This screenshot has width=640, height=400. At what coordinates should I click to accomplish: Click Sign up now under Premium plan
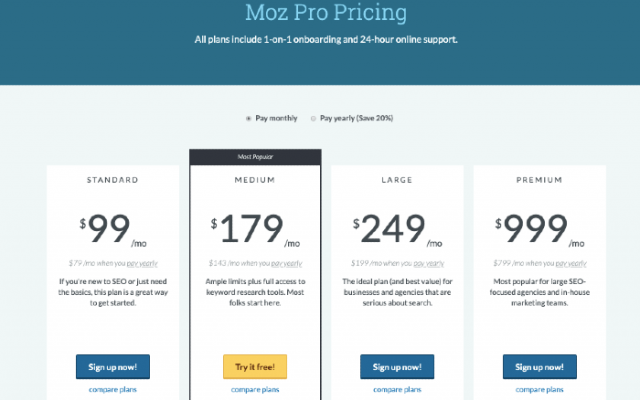point(539,367)
